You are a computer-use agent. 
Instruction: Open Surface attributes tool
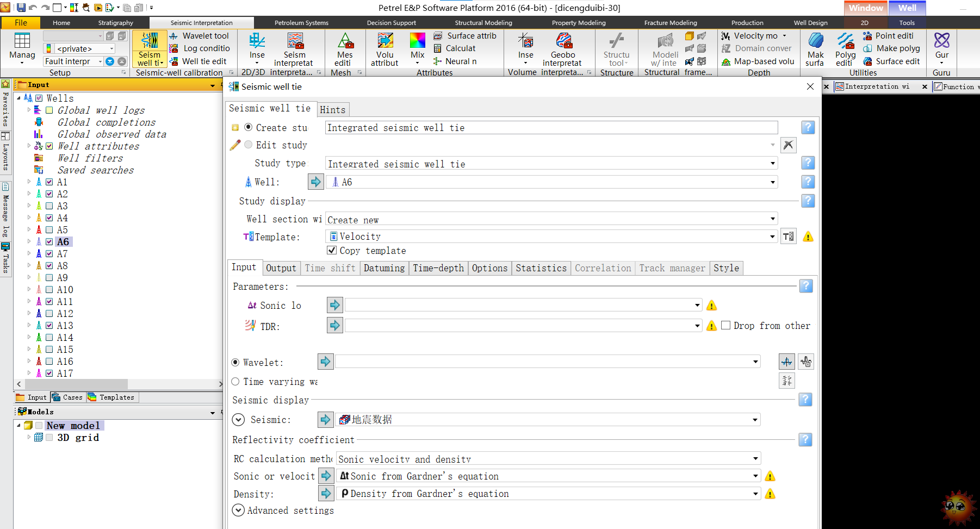[x=465, y=36]
